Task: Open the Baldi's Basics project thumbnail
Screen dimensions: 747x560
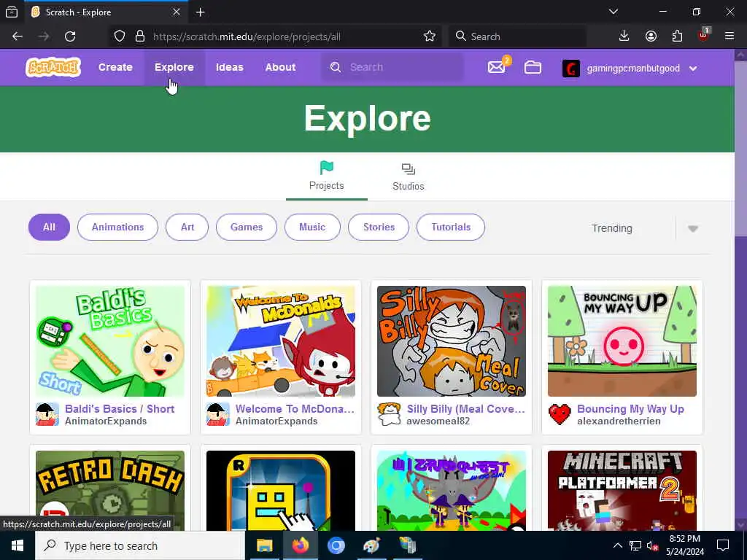Action: pyautogui.click(x=110, y=341)
